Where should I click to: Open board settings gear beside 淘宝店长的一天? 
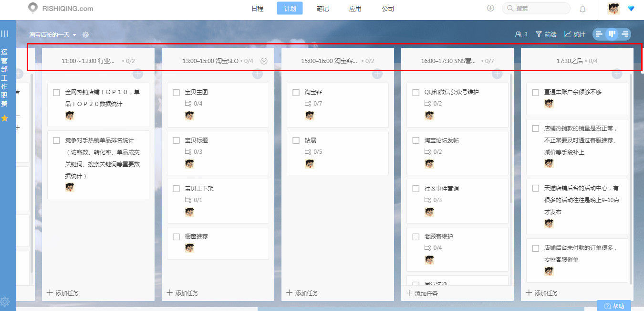[85, 34]
